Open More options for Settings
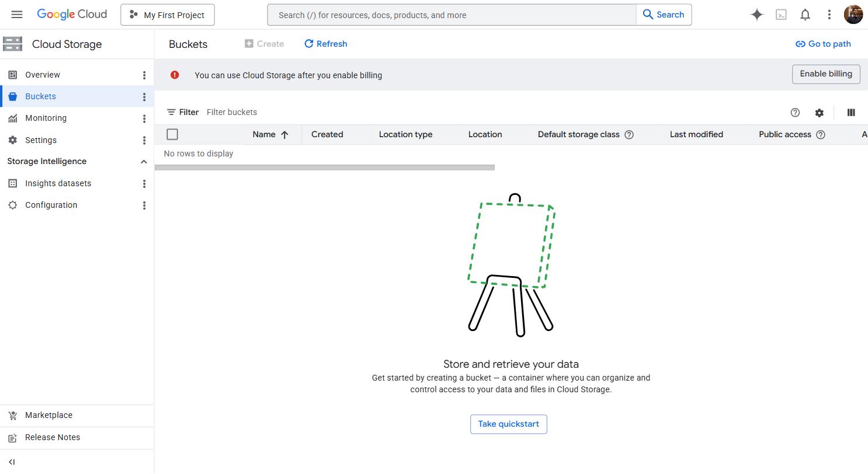 click(144, 140)
